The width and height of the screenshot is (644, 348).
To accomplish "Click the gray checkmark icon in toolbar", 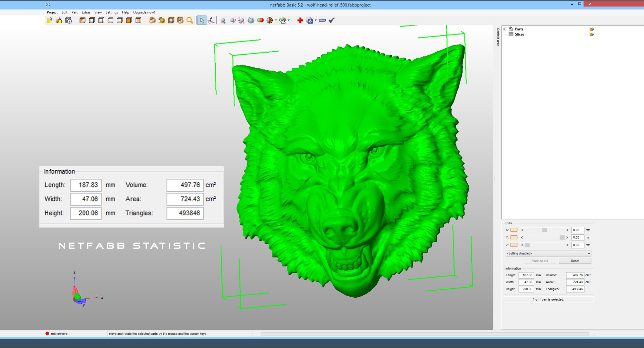I will 331,20.
